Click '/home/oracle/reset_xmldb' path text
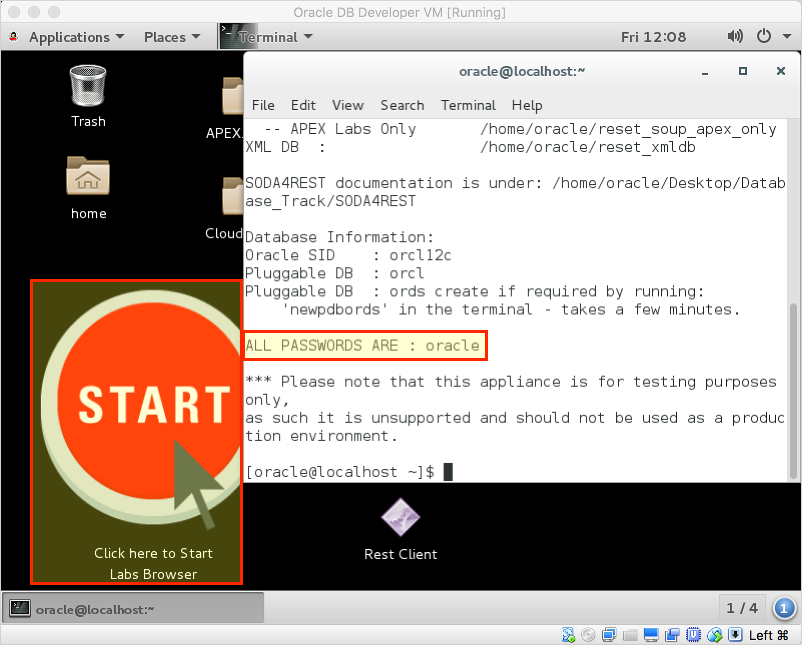Viewport: 802px width, 645px height. pos(588,147)
